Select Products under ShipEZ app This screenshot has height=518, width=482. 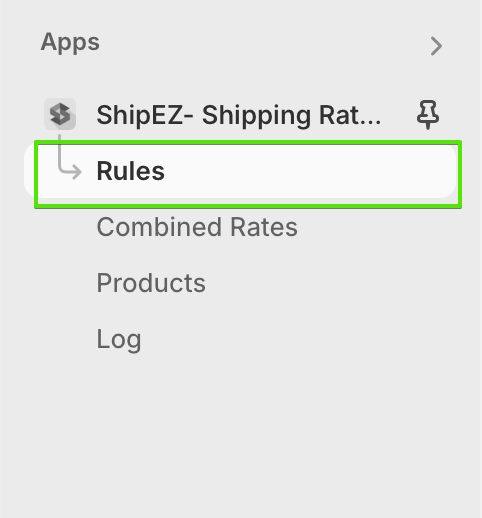click(x=151, y=283)
